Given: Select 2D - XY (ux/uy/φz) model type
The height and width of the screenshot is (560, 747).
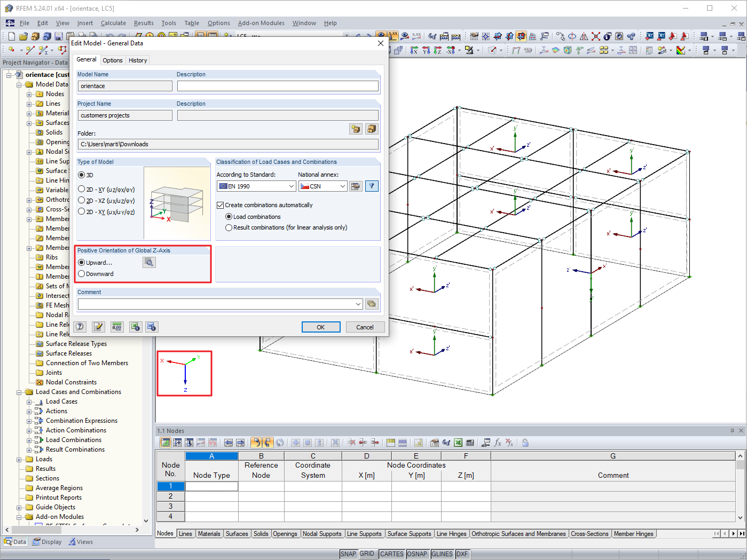Looking at the screenshot, I should [x=82, y=211].
